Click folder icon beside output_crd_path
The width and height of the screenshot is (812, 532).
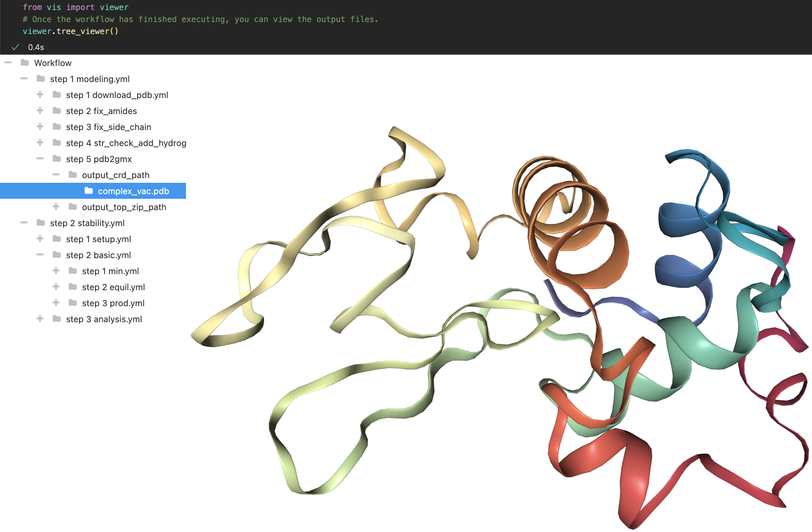coord(73,174)
